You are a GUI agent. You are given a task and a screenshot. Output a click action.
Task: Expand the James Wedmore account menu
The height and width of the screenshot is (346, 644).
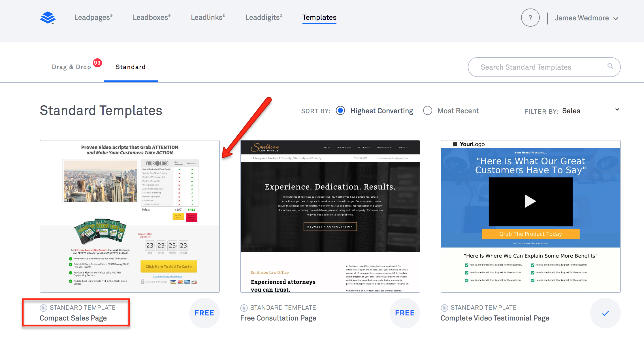click(x=586, y=18)
